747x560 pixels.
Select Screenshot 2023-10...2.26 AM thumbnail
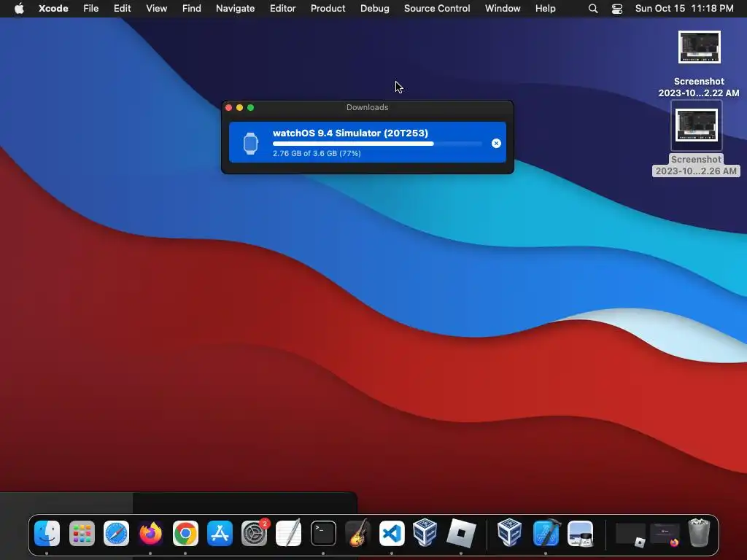[x=697, y=125]
